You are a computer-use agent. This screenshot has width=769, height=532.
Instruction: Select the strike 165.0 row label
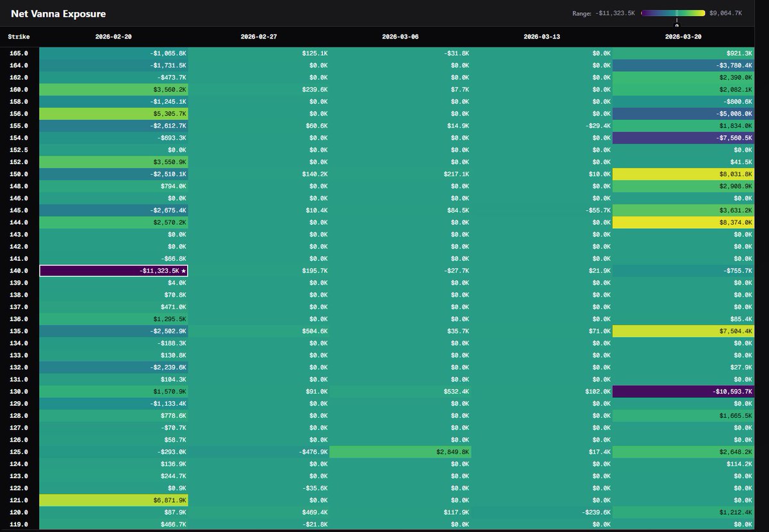[19, 53]
